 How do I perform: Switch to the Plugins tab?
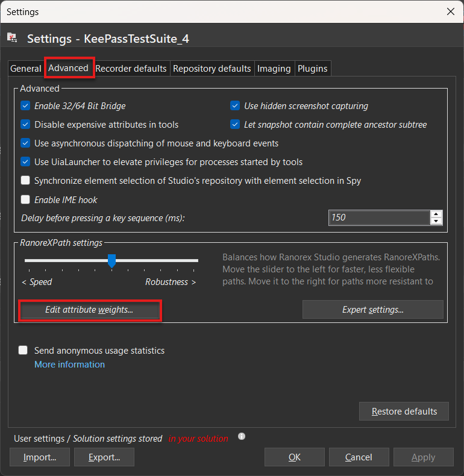pyautogui.click(x=313, y=69)
